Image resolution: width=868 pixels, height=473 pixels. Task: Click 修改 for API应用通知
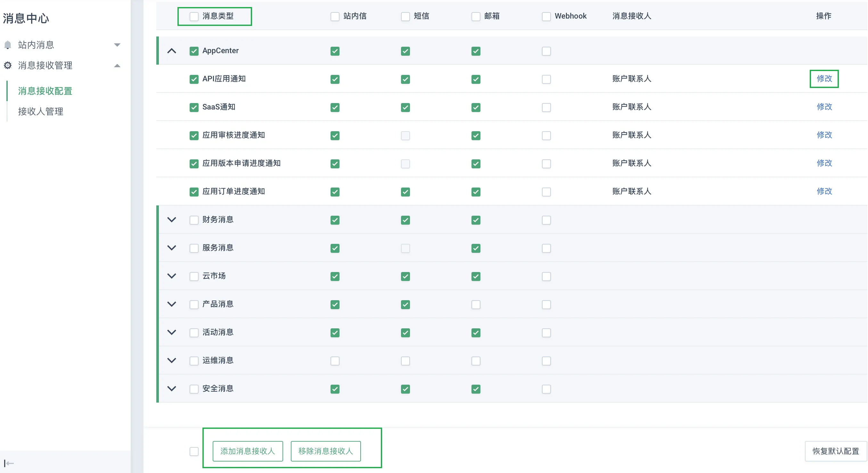point(824,79)
